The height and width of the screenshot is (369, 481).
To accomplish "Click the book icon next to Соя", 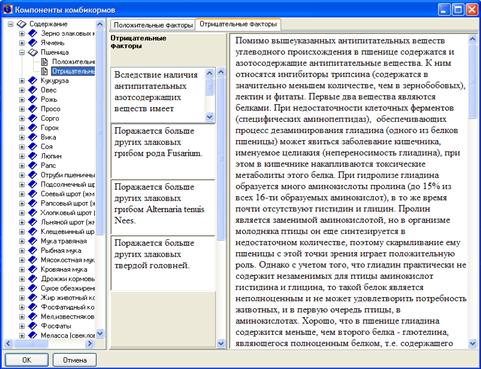I will 32,146.
